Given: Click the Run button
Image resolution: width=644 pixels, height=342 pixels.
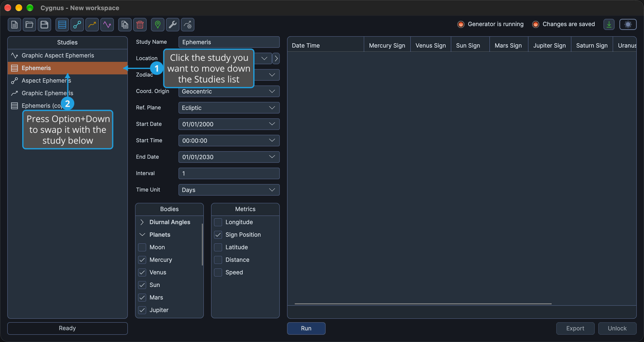Looking at the screenshot, I should 306,328.
